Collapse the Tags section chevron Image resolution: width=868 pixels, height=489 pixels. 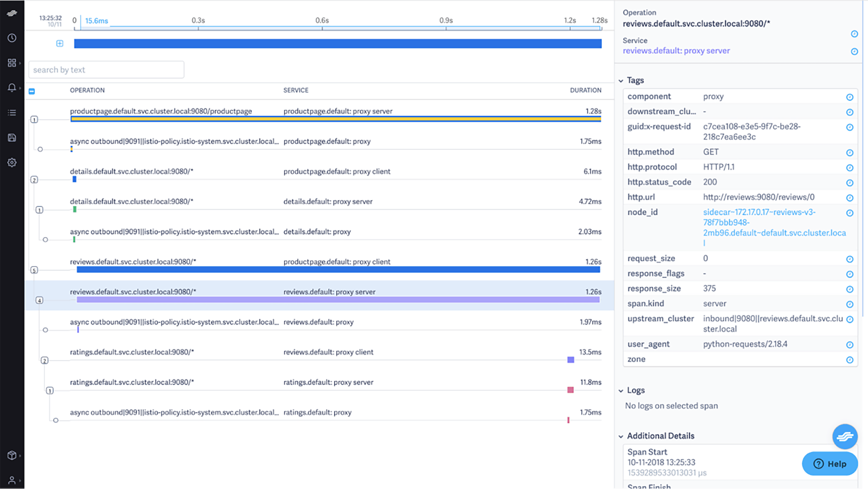(621, 81)
